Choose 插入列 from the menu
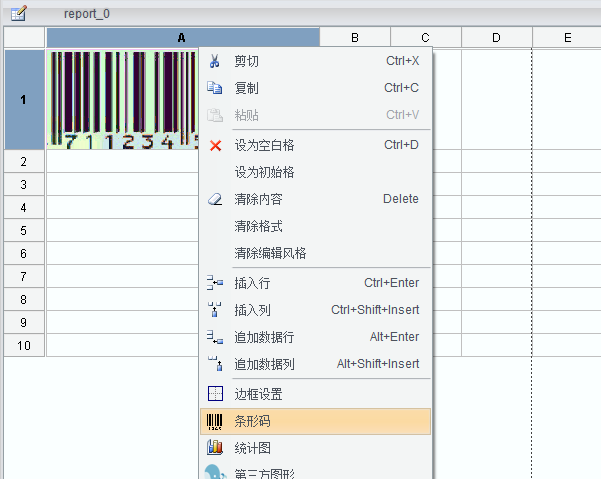This screenshot has width=601, height=479. [x=316, y=310]
